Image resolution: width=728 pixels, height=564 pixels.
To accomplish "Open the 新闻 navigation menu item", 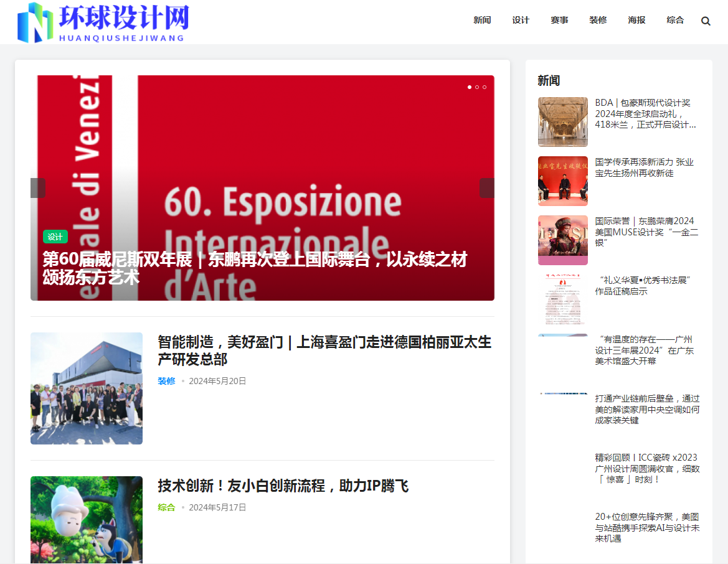I will (482, 20).
